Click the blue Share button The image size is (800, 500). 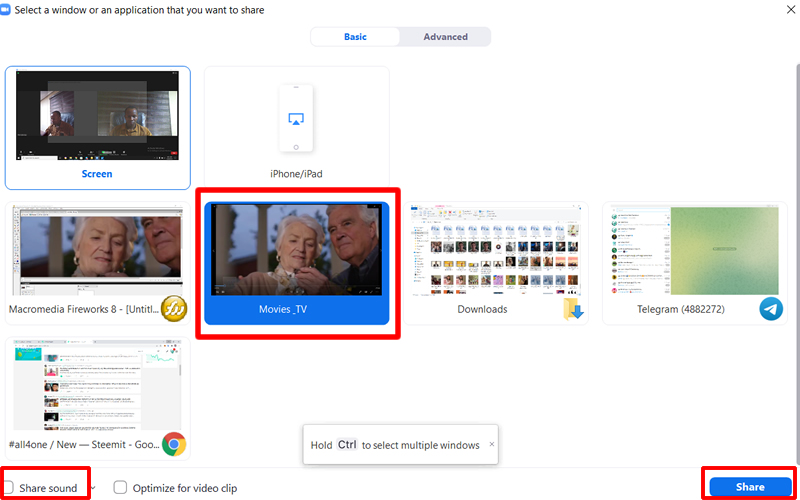pos(750,487)
